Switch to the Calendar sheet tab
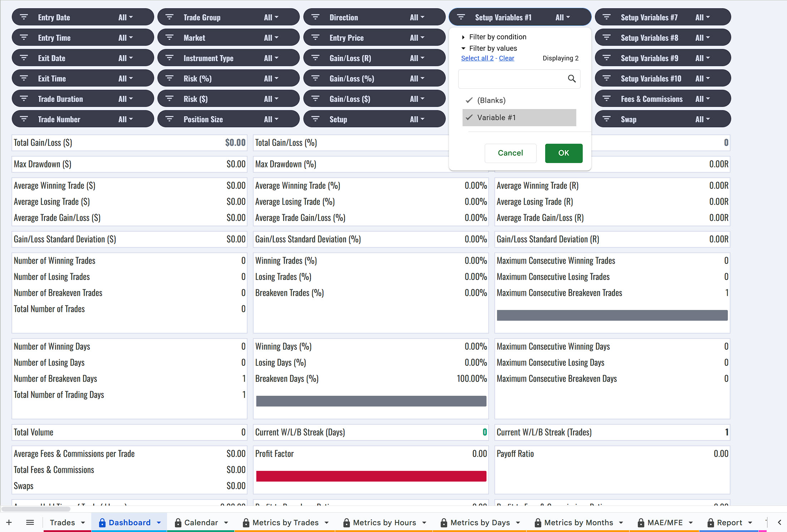 point(201,522)
